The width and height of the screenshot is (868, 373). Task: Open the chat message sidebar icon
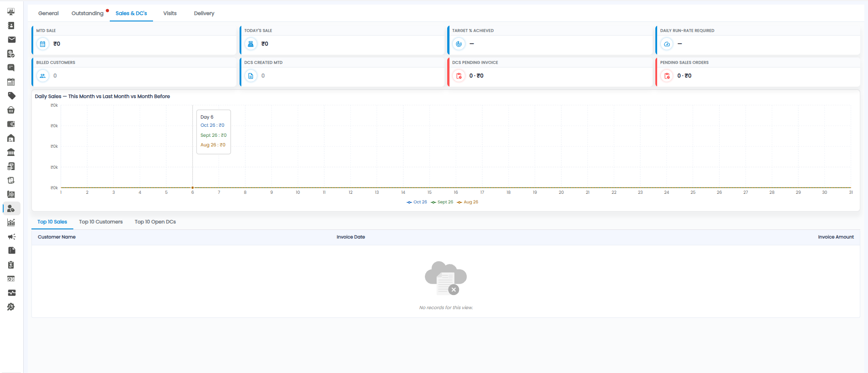[11, 67]
